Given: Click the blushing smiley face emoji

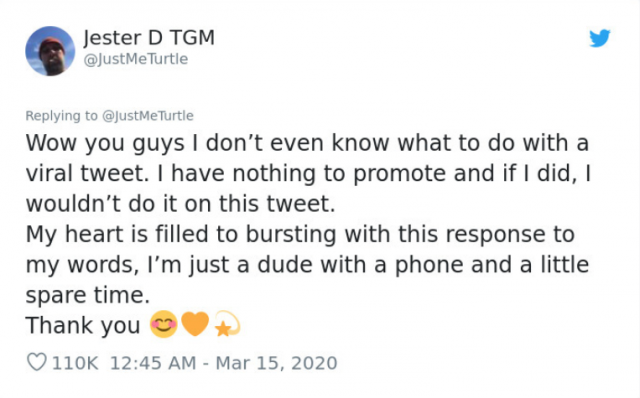Looking at the screenshot, I should tap(164, 325).
